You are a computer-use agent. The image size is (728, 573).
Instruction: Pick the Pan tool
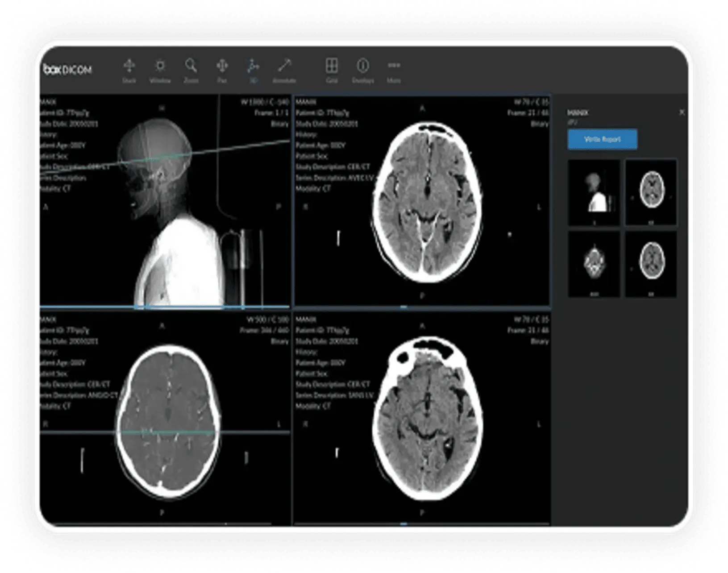(222, 71)
